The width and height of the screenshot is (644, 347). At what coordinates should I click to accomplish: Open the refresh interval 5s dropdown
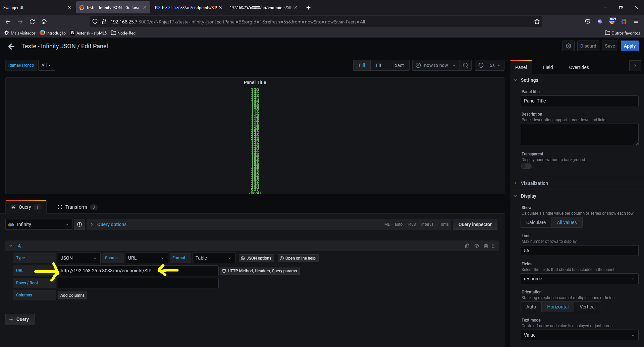[495, 65]
